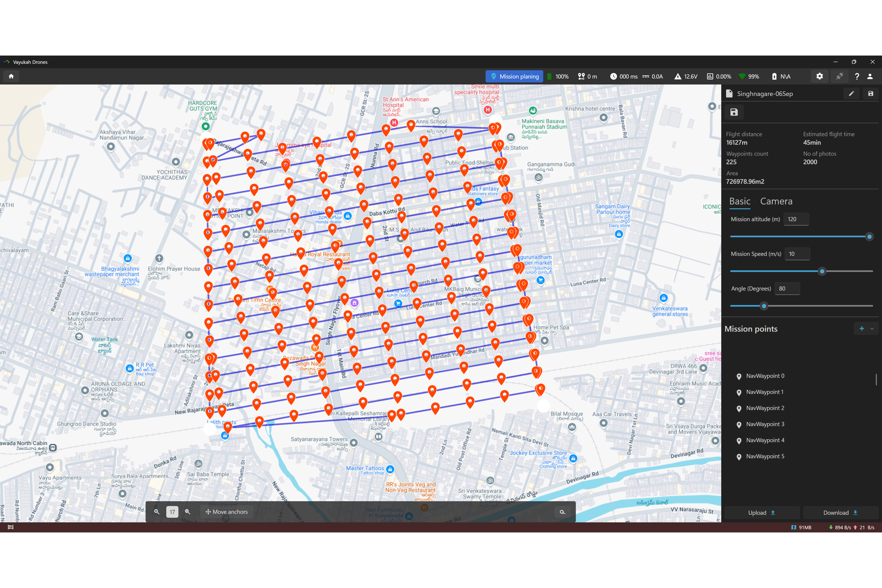The height and width of the screenshot is (588, 882).
Task: Click the Mission altitude slider handle
Action: [x=869, y=237]
